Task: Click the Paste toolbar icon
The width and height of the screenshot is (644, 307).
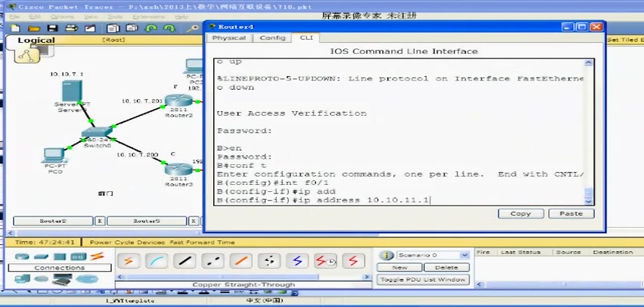Action: [132, 28]
